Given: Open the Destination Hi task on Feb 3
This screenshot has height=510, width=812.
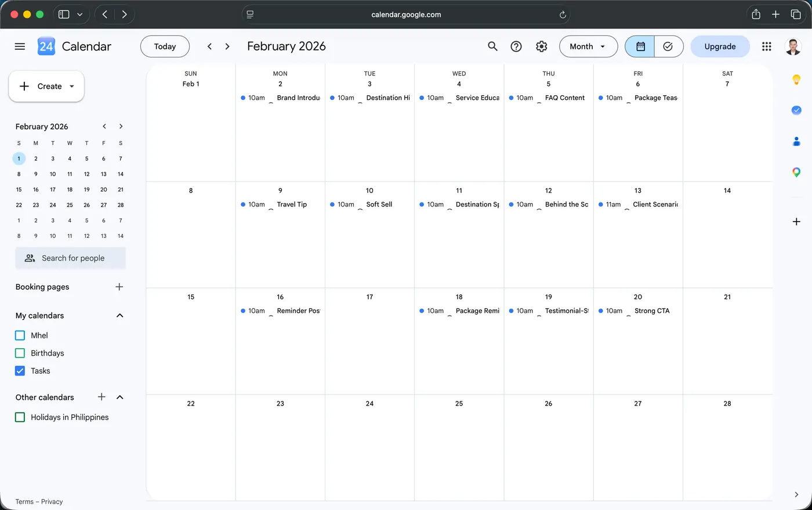Looking at the screenshot, I should tap(369, 98).
